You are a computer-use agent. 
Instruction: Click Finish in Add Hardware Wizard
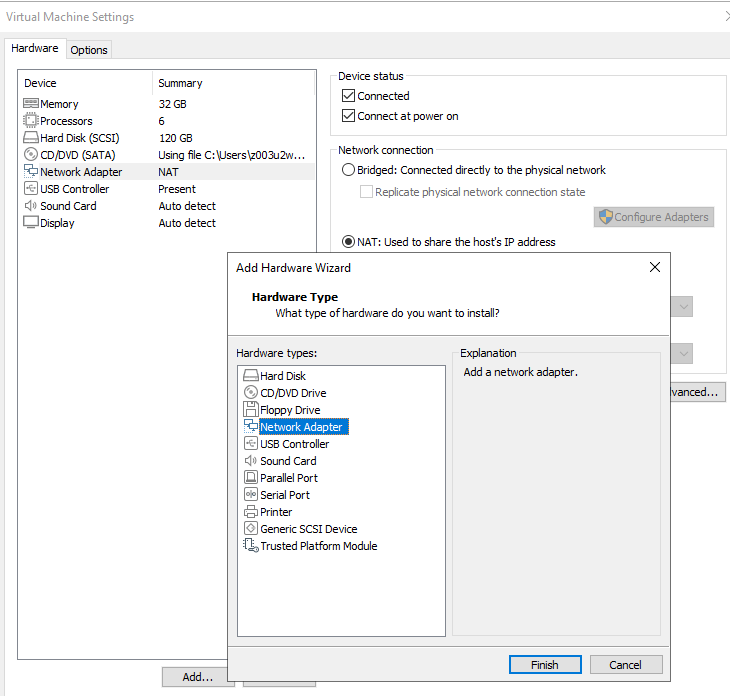click(545, 665)
